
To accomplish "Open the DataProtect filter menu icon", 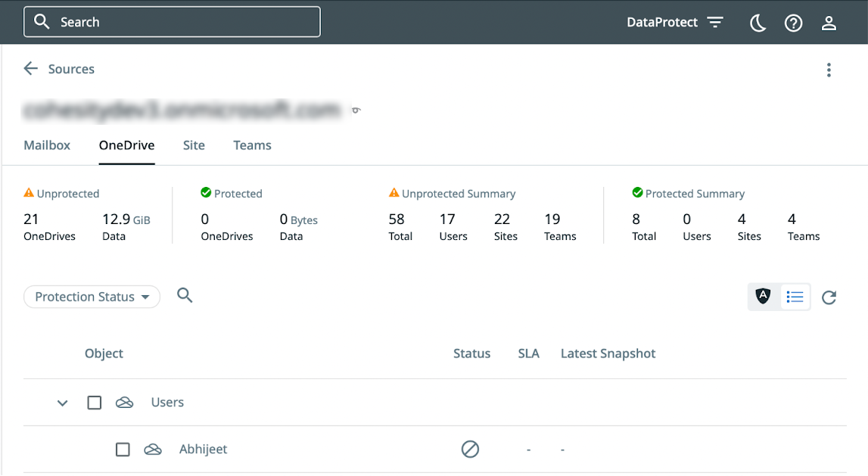I will coord(715,22).
